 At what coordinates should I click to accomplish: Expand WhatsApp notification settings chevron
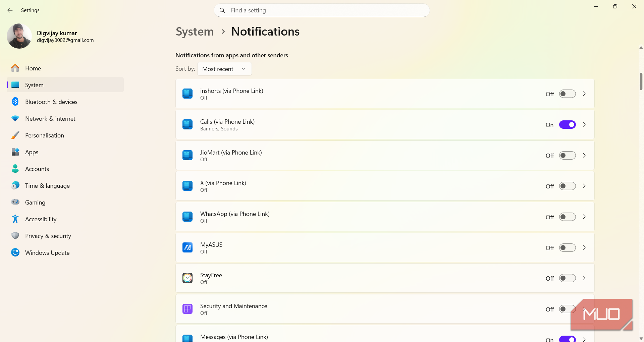click(584, 217)
